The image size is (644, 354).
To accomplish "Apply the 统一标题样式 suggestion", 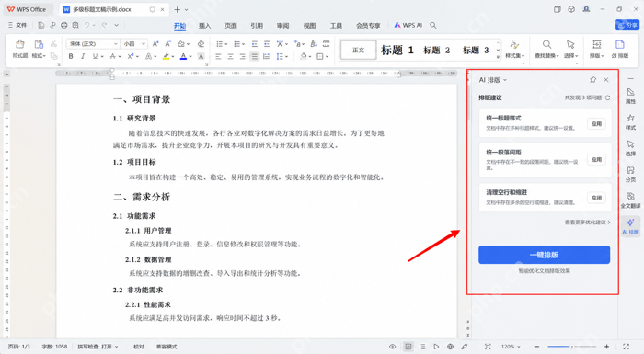I will [596, 124].
